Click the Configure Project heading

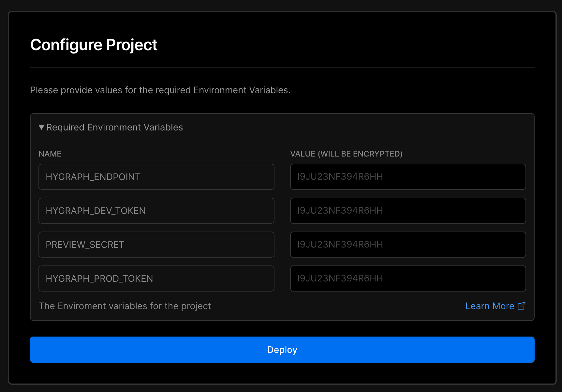(94, 45)
